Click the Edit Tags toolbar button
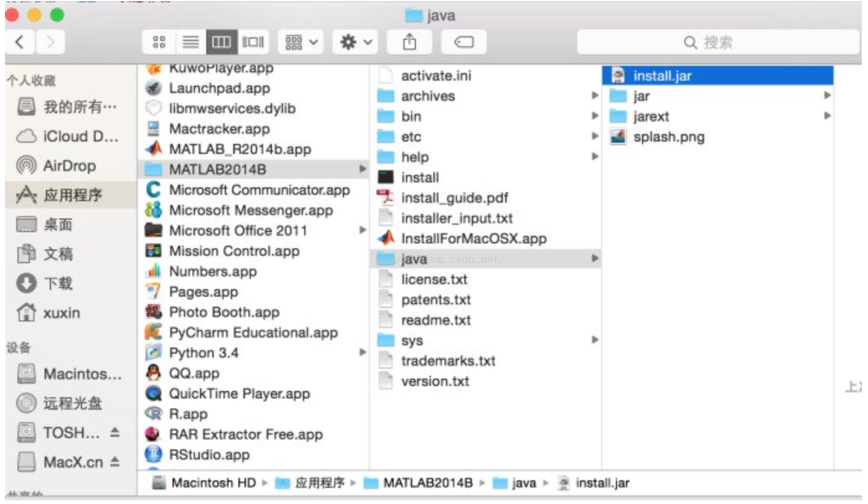 (464, 42)
